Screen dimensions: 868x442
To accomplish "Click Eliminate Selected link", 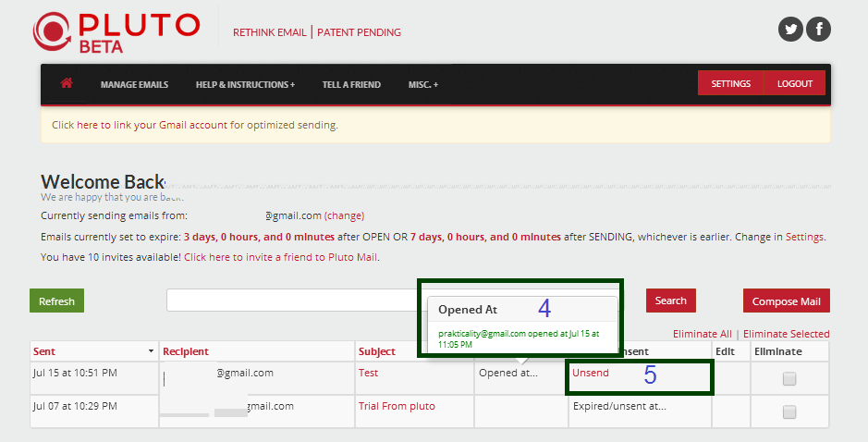I will click(x=786, y=334).
